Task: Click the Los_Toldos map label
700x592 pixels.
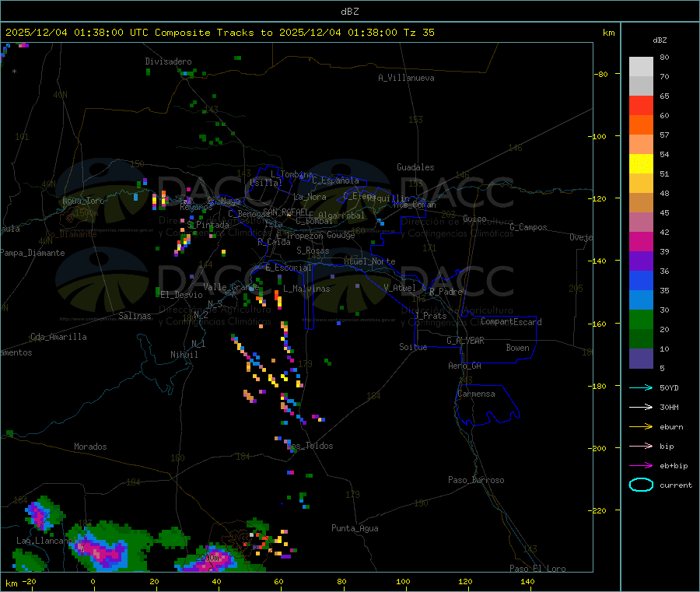Action: [x=310, y=446]
